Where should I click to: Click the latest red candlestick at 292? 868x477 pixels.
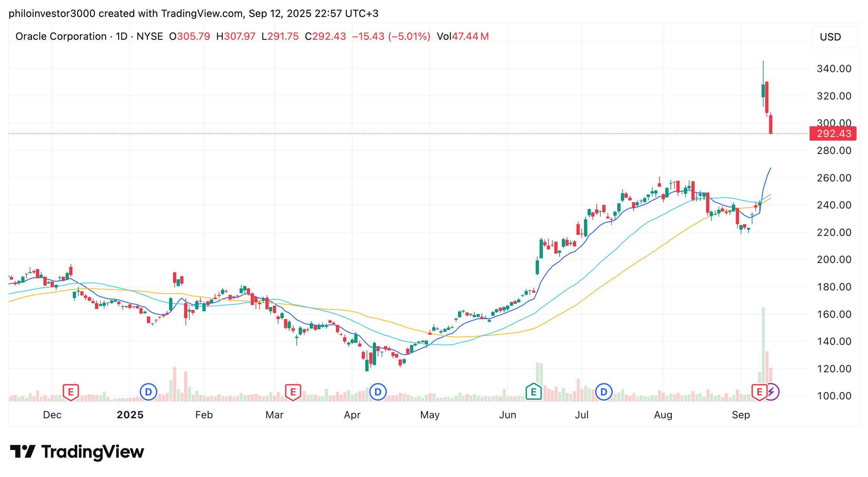(x=771, y=124)
